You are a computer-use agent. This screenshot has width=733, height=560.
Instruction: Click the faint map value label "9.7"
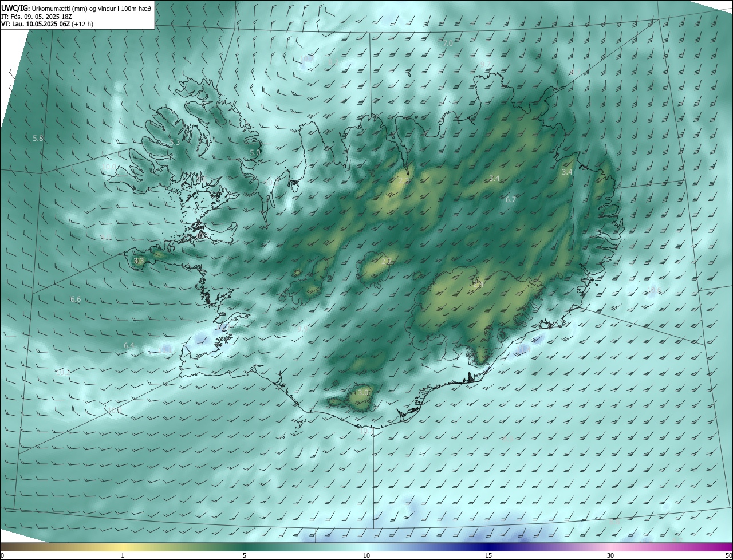(x=486, y=64)
